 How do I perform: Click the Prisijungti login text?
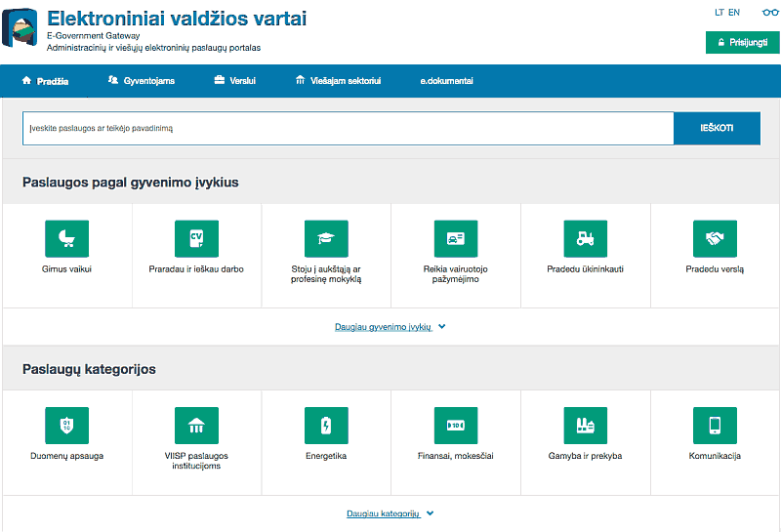click(x=748, y=42)
